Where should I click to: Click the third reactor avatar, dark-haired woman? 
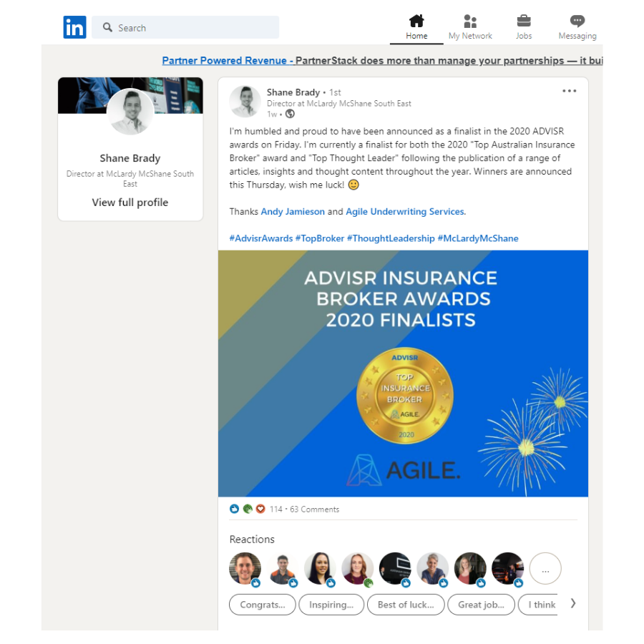click(x=321, y=568)
